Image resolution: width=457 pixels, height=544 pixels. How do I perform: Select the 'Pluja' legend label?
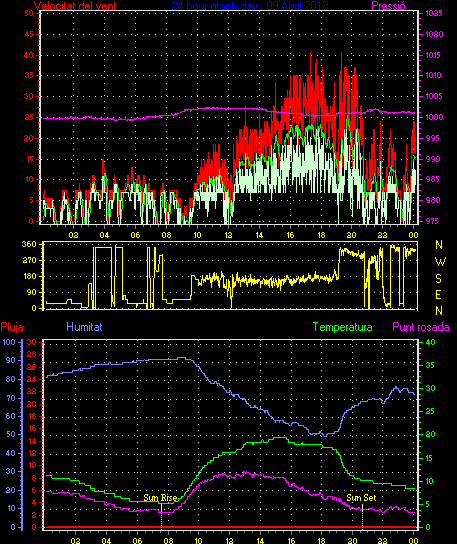coord(12,327)
